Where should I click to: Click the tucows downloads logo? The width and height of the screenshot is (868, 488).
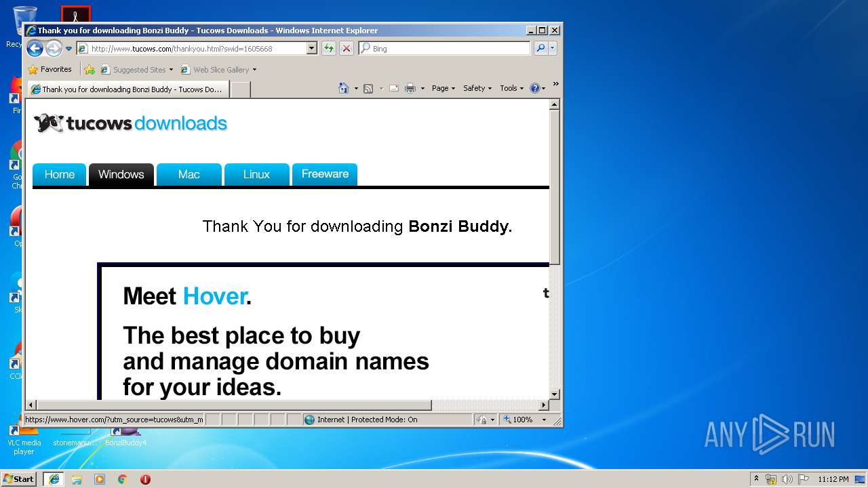pos(130,123)
